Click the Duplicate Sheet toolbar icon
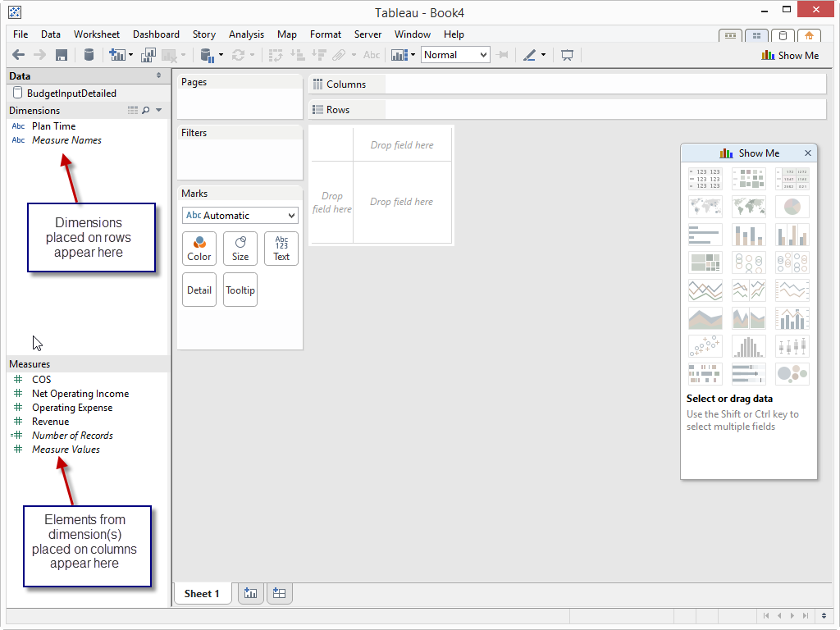The width and height of the screenshot is (840, 630). pos(148,55)
